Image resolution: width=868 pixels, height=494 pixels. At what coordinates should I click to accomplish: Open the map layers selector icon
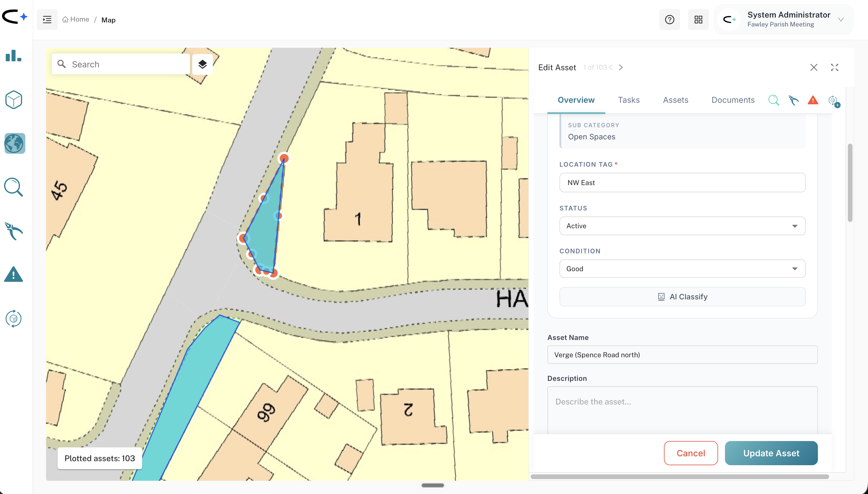point(203,64)
